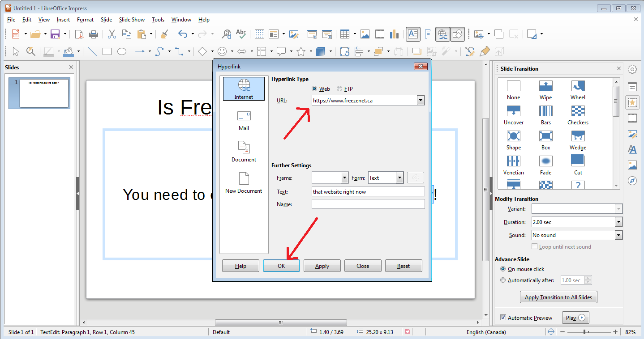The height and width of the screenshot is (339, 644).
Task: Select the Line drawing tool
Action: [92, 51]
